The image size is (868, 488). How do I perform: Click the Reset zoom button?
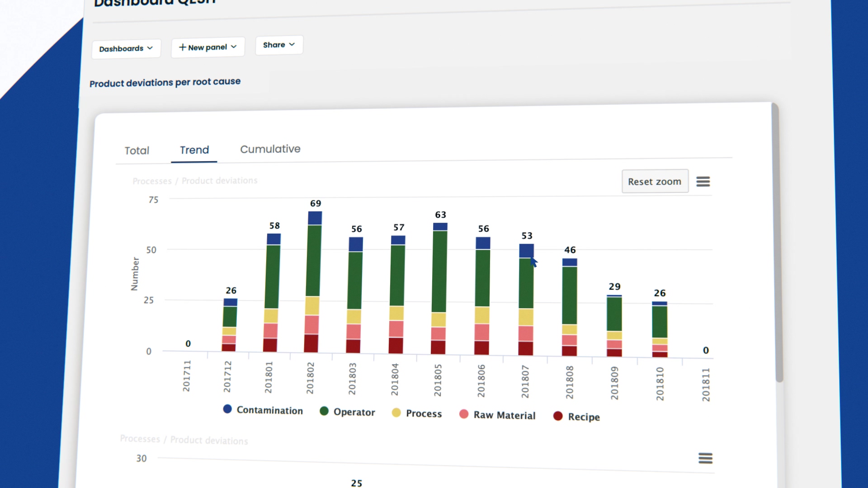(x=655, y=181)
